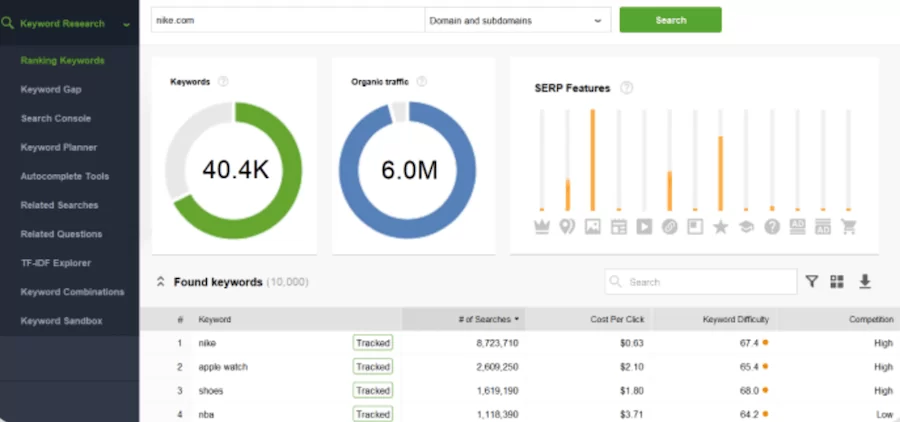Screen dimensions: 900x422
Task: Open Ranking Keywords in sidebar
Action: tap(63, 60)
